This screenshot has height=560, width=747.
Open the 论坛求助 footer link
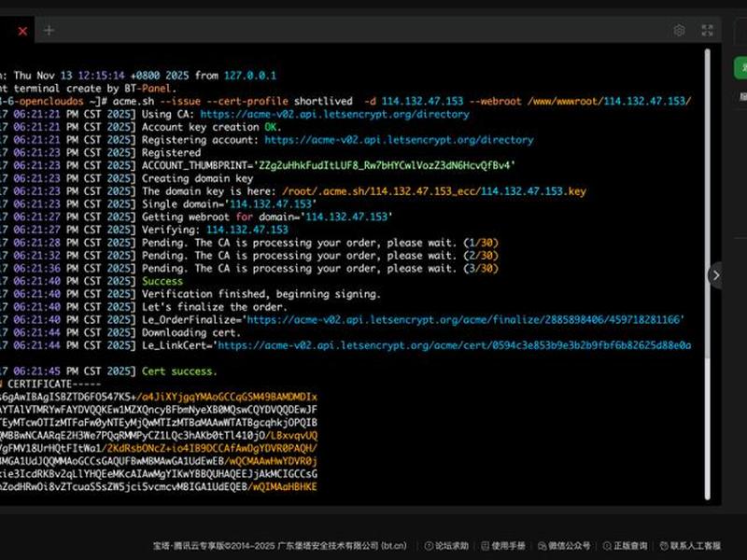[447, 546]
